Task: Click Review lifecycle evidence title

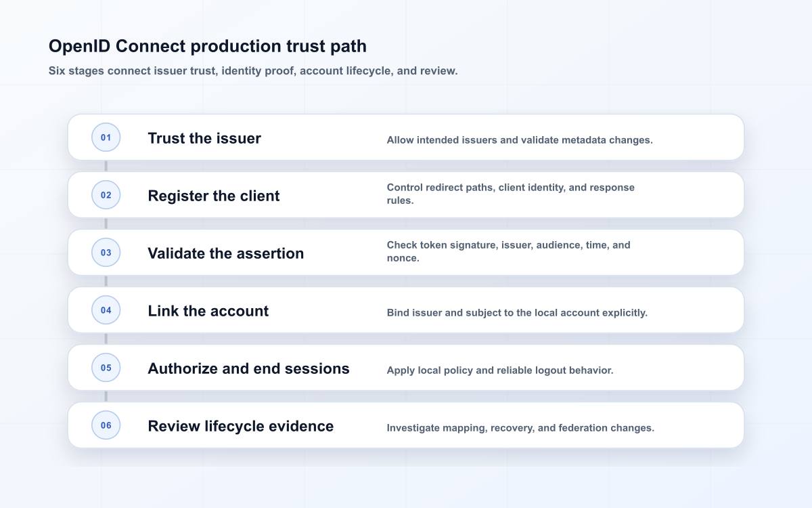Action: (x=241, y=426)
